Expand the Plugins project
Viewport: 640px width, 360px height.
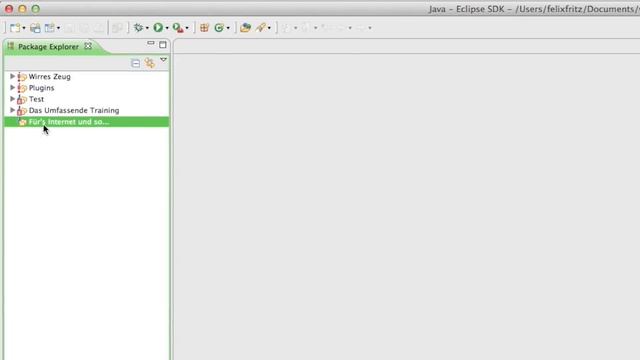tap(12, 87)
